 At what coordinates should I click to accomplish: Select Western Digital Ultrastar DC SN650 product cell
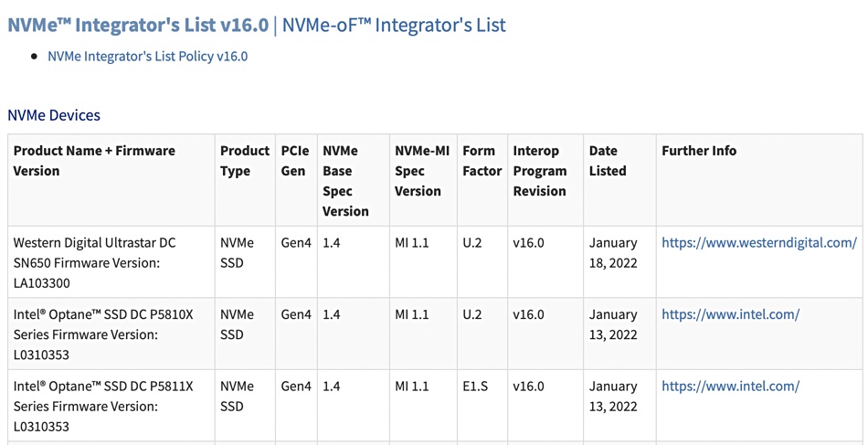(111, 262)
